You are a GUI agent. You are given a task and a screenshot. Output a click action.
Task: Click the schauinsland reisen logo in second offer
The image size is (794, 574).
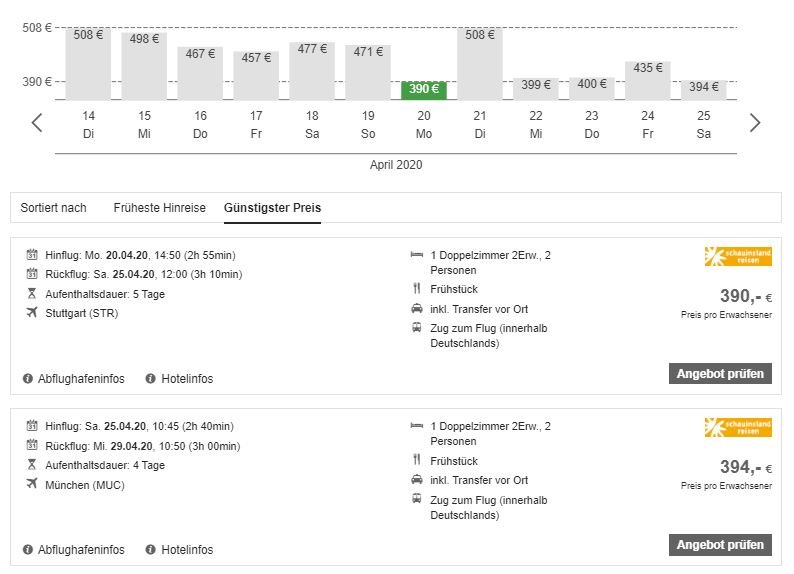[x=738, y=427]
